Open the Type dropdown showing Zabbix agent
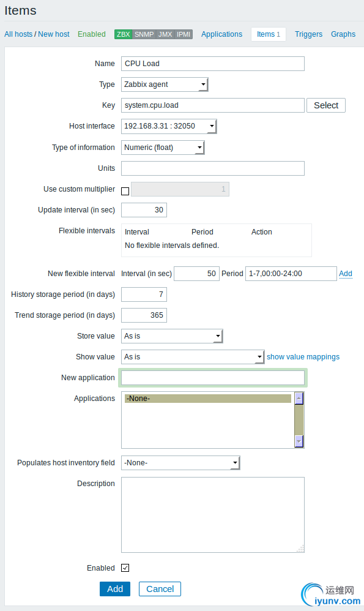 [x=165, y=84]
